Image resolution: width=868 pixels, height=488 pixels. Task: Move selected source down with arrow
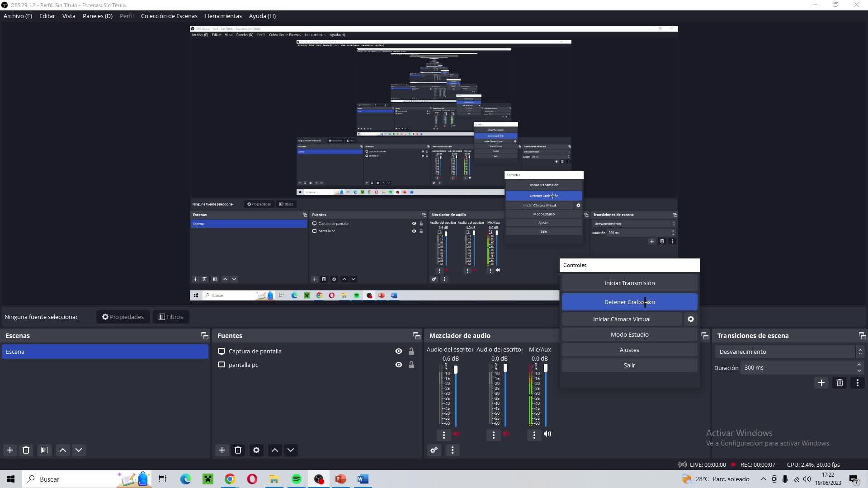pyautogui.click(x=291, y=450)
